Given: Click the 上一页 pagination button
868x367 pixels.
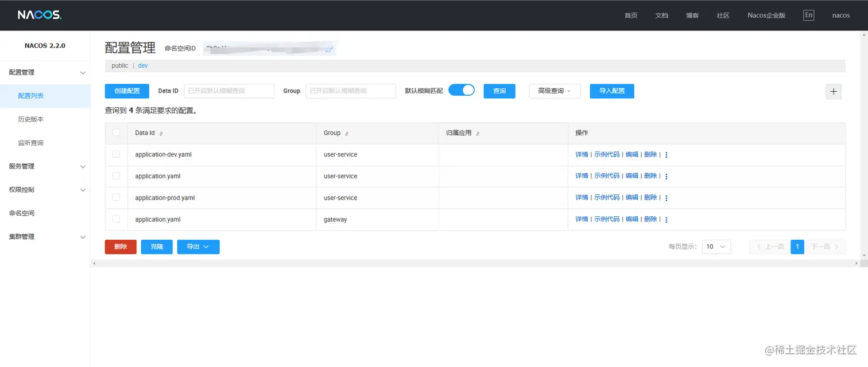Looking at the screenshot, I should point(770,247).
